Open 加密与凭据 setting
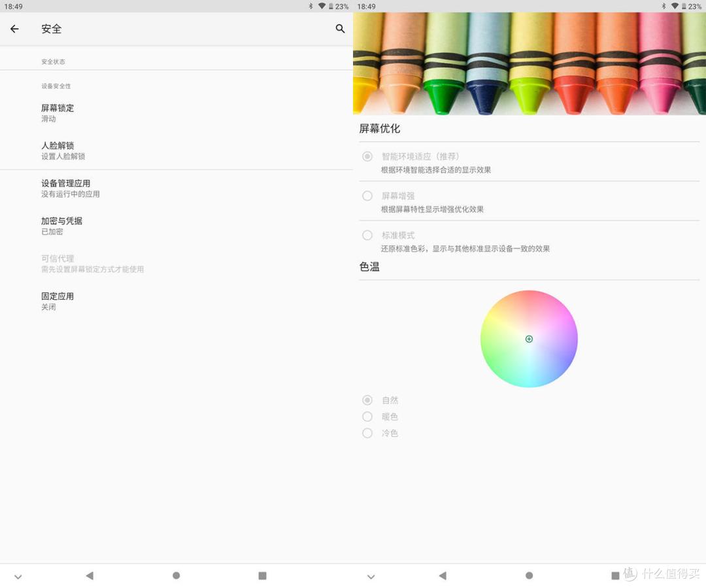Screen dimensions: 706x588 point(176,226)
